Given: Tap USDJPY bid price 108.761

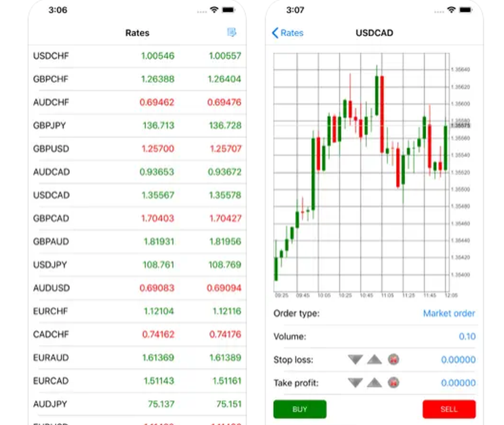Looking at the screenshot, I should pyautogui.click(x=158, y=265).
